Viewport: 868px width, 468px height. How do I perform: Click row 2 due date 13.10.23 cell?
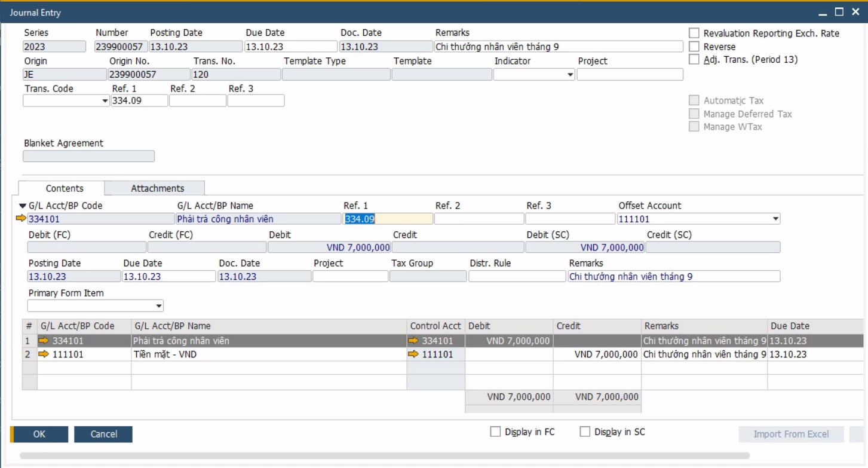815,354
